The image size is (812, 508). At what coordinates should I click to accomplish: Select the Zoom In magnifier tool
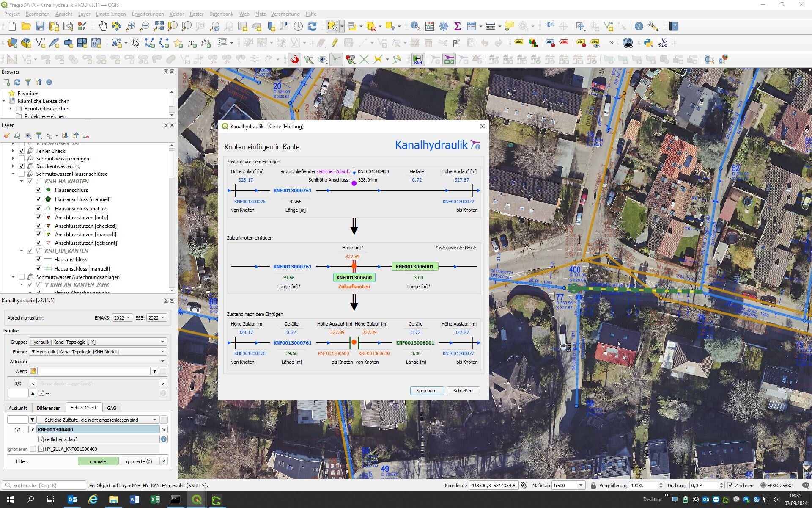click(131, 26)
